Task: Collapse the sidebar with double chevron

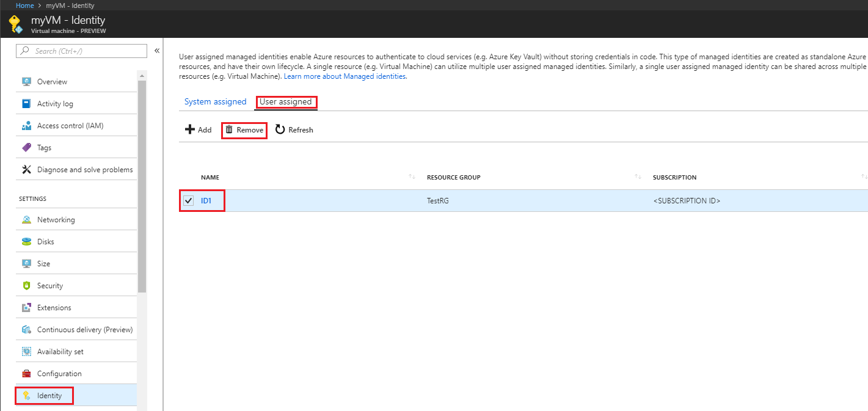Action: pyautogui.click(x=157, y=51)
